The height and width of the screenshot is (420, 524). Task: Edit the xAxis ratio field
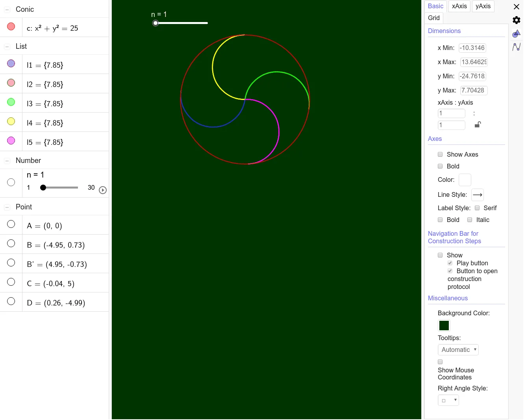point(452,113)
